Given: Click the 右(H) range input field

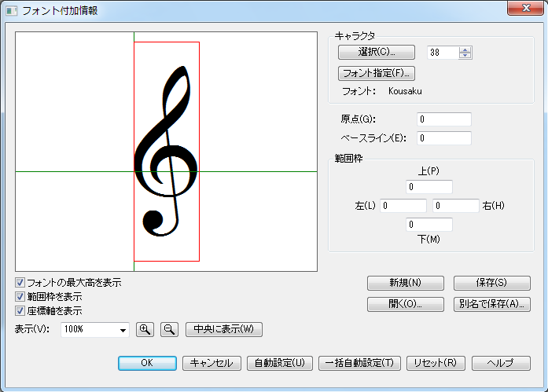Looking at the screenshot, I should click(455, 206).
